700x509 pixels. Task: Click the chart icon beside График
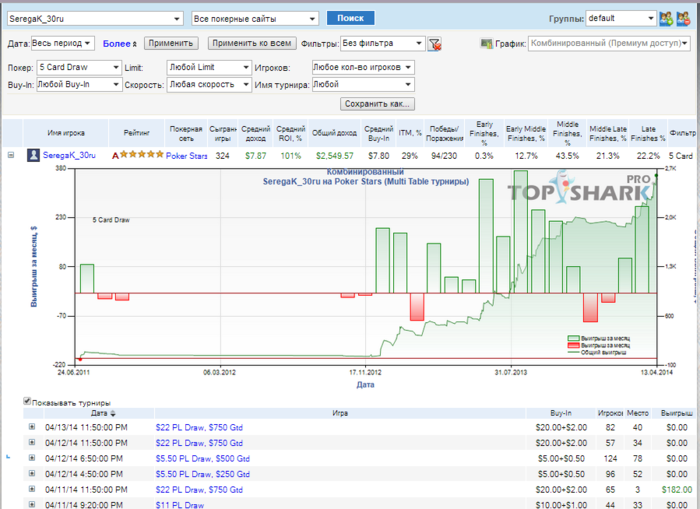point(487,43)
